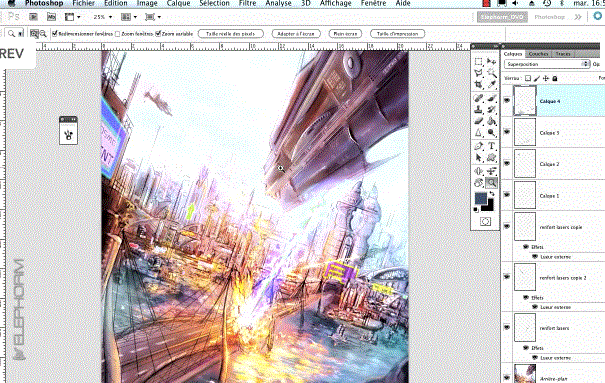Launch Mini Bridge from application bar

(x=51, y=17)
